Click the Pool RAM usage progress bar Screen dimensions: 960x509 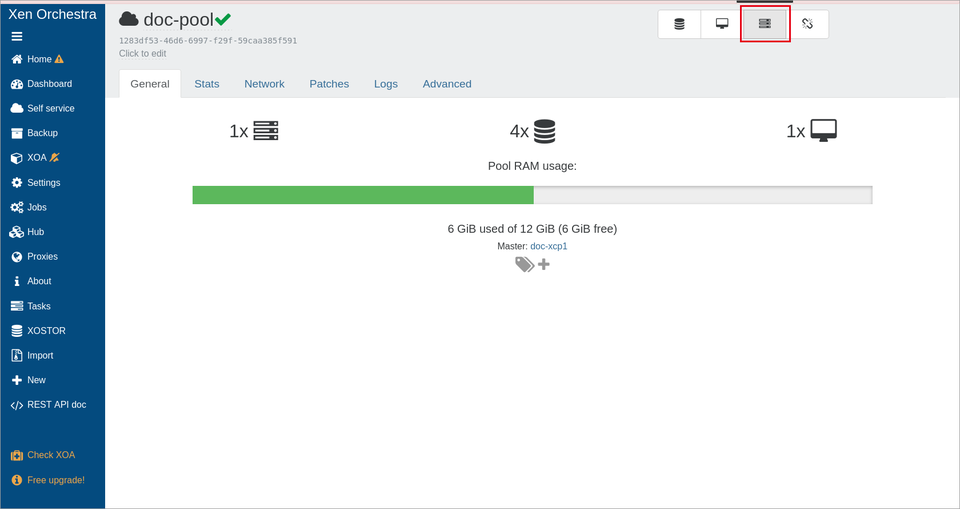click(x=532, y=195)
